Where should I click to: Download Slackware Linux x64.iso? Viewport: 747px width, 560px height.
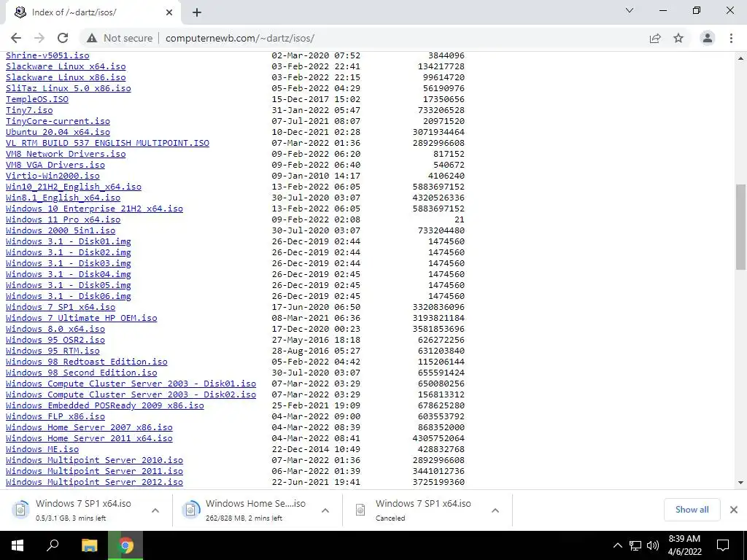[66, 66]
